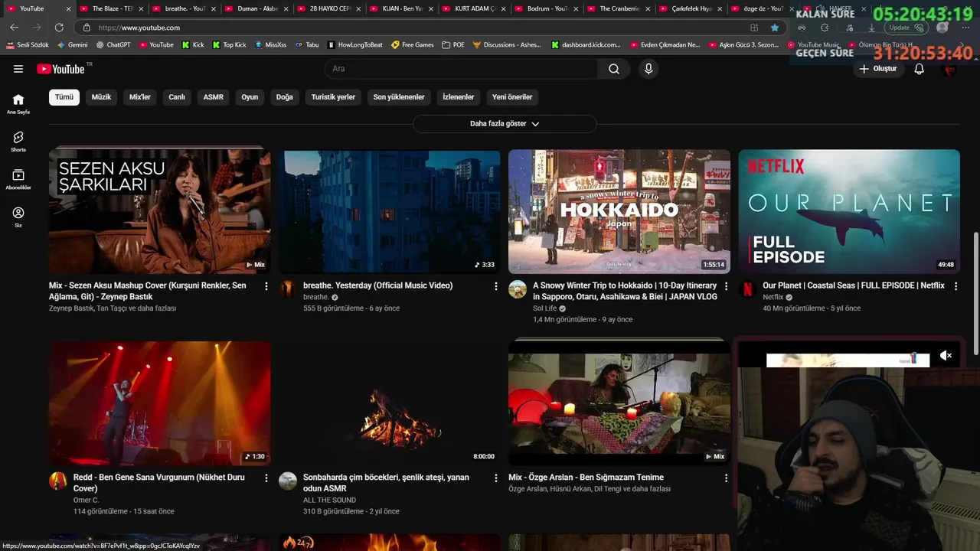This screenshot has height=551, width=980.
Task: Open the Free Games bookmark
Action: [x=413, y=45]
